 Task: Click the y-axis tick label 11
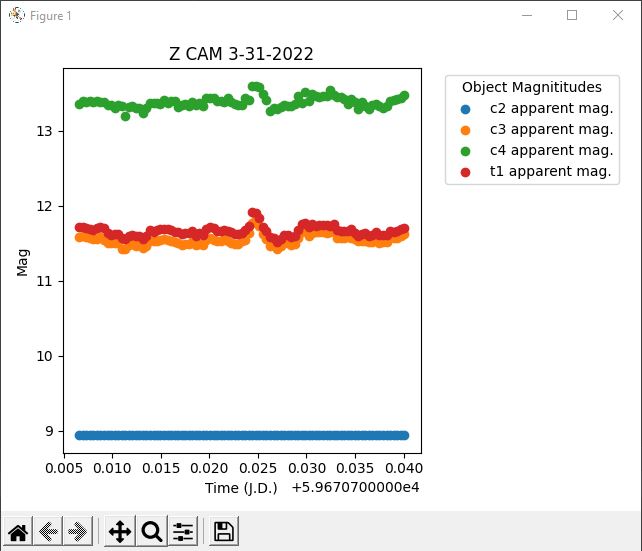pyautogui.click(x=44, y=281)
